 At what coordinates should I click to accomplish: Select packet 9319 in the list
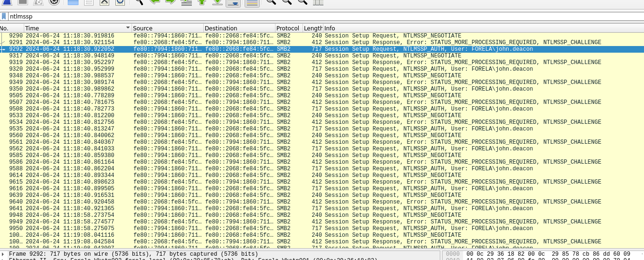[x=322, y=62]
